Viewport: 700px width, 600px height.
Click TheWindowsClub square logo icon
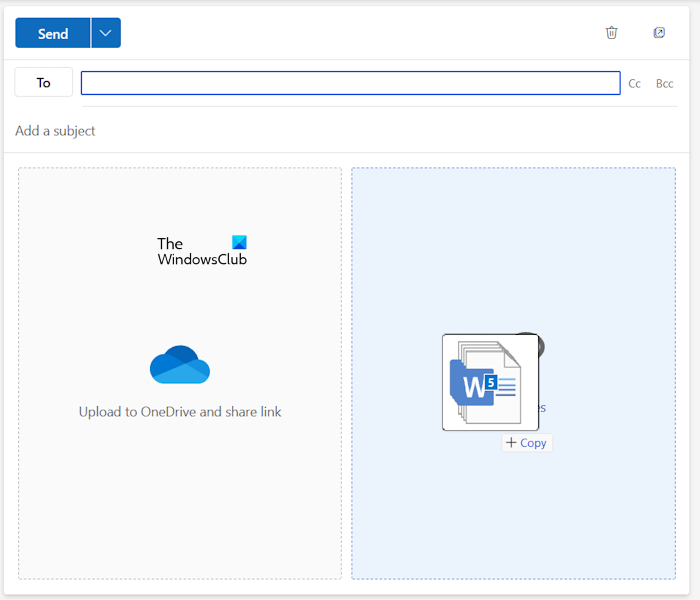(239, 243)
